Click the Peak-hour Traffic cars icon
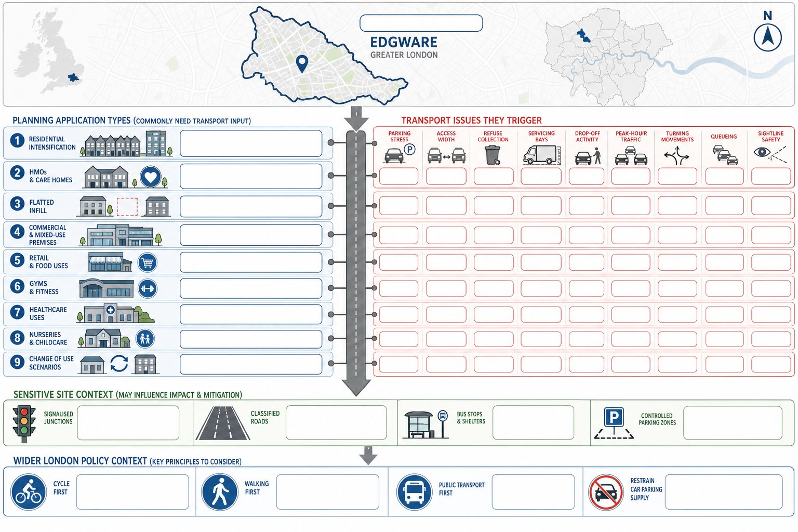 pos(631,156)
